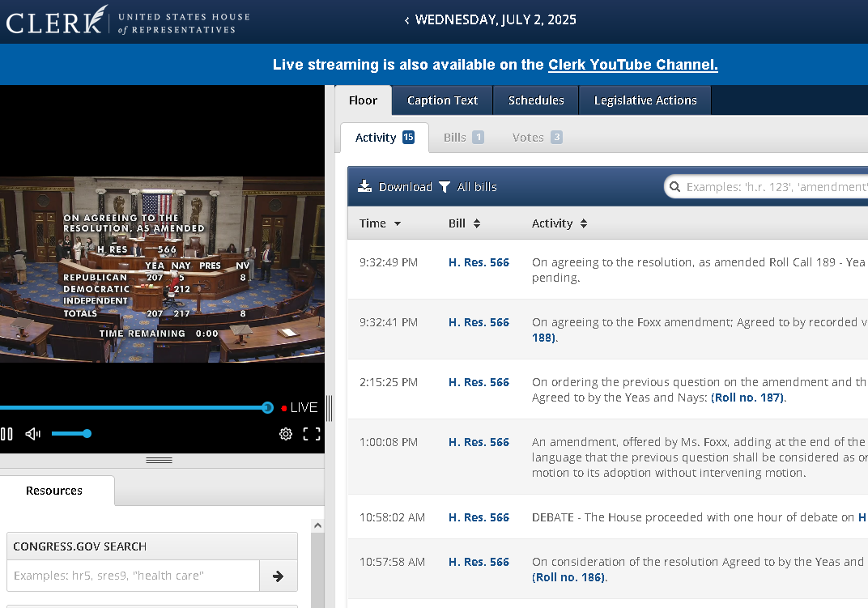
Task: Sort by the Activity column
Action: point(560,223)
